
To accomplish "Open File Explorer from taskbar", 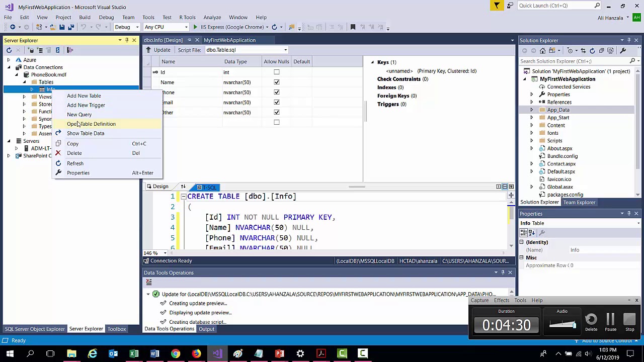I will pyautogui.click(x=71, y=353).
